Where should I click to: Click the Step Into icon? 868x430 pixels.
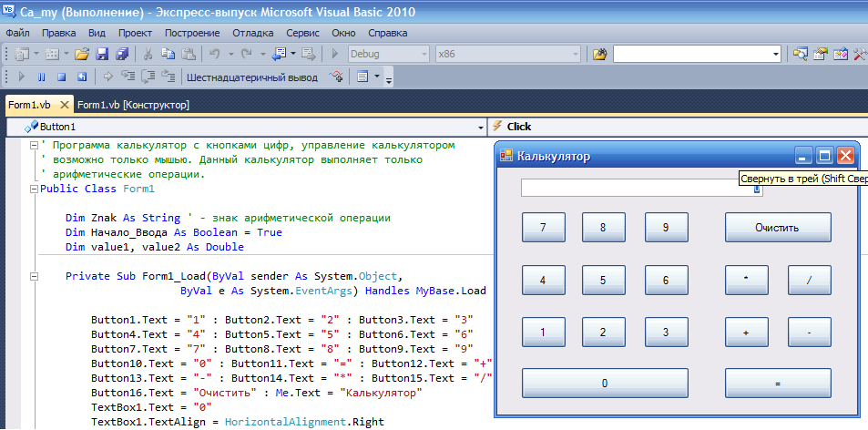click(x=128, y=77)
